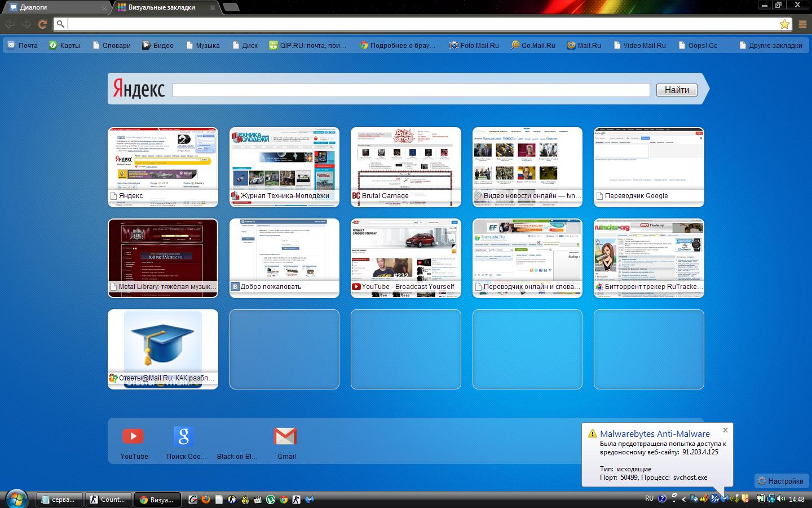Launch Chrome from the quick launch bar
The height and width of the screenshot is (508, 812).
284,500
